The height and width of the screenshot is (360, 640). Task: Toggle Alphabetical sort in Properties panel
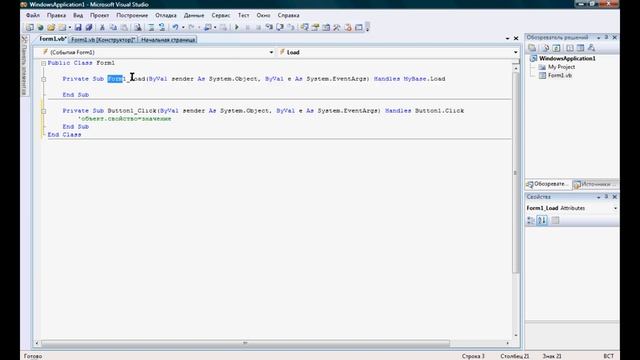542,220
